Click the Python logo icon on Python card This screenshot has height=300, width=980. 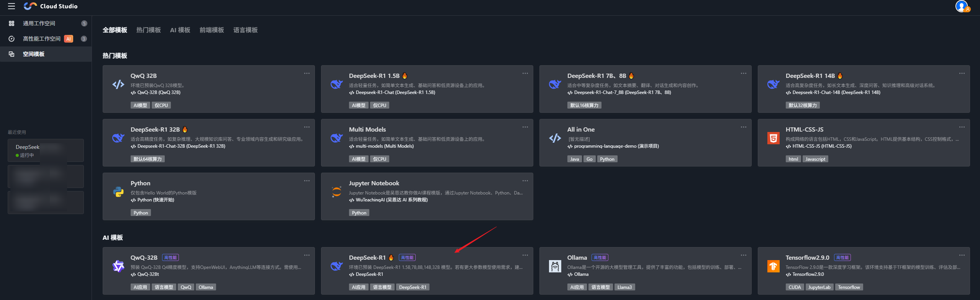tap(118, 192)
